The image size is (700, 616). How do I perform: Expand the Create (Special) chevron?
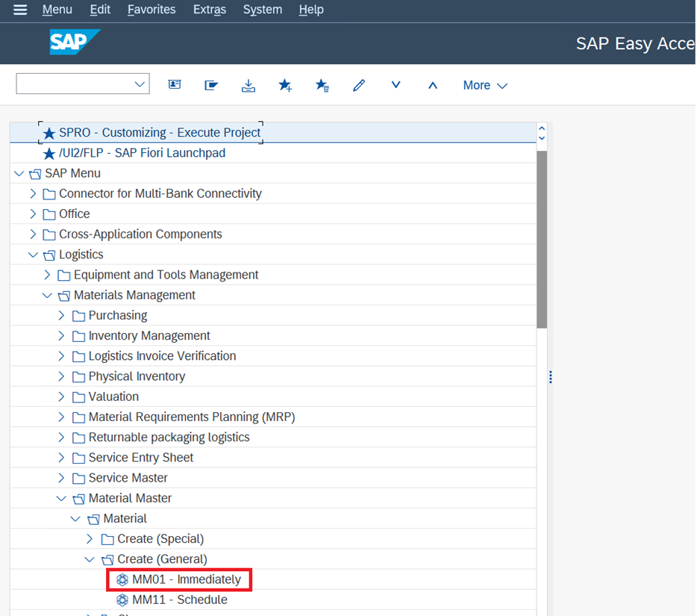point(90,539)
